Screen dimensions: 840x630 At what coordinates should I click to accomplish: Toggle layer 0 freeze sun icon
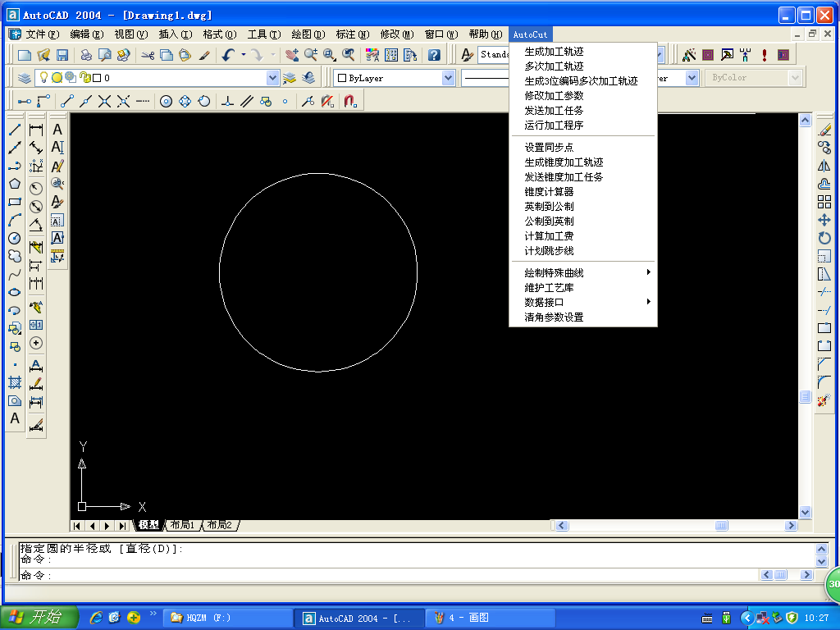click(57, 78)
